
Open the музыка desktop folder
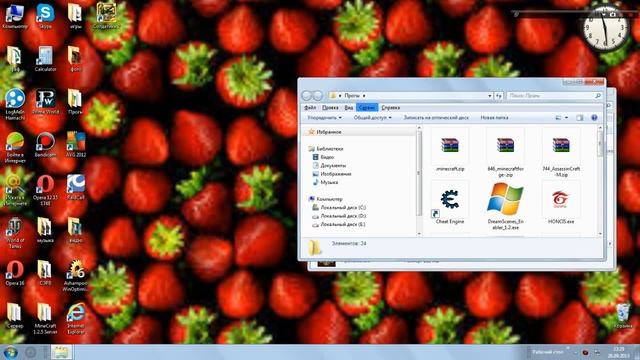pos(45,230)
